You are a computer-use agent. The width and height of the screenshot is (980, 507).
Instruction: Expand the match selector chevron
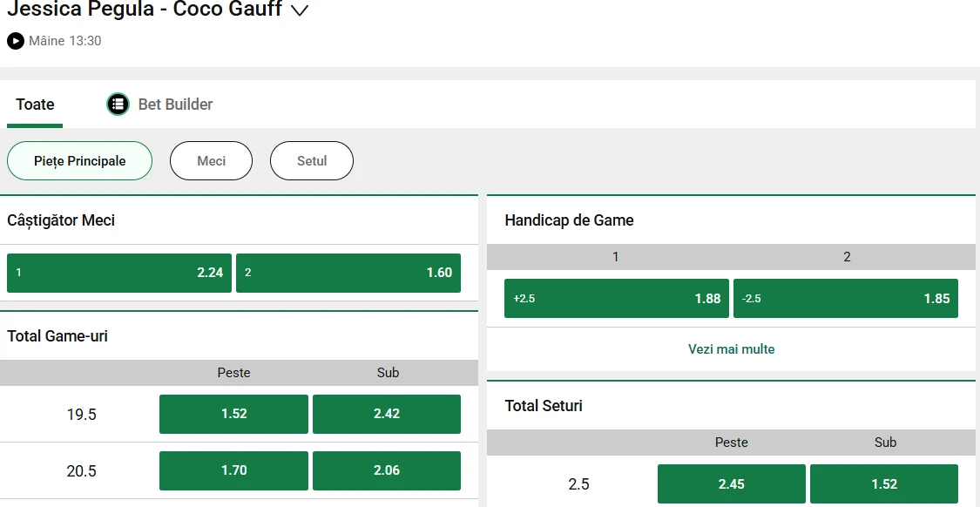pos(300,10)
